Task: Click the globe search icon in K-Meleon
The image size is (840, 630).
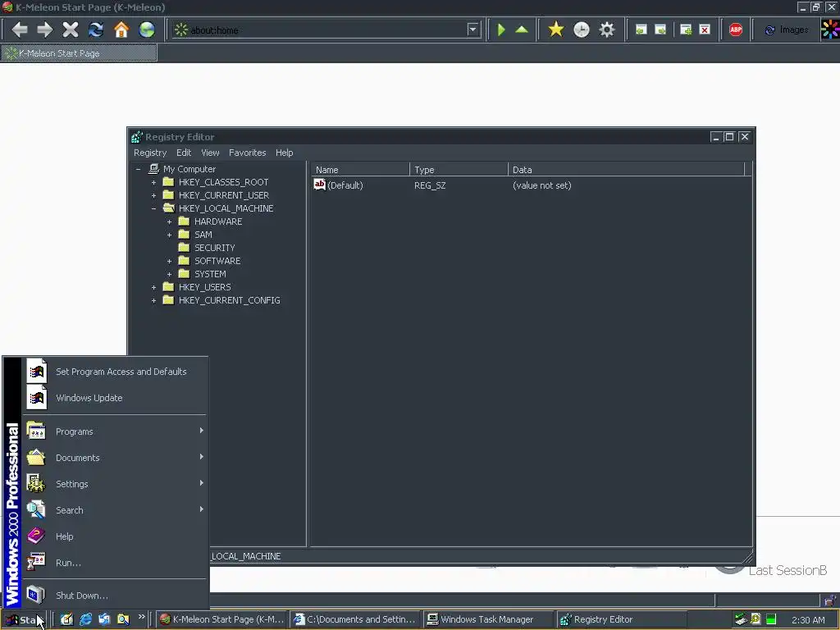Action: click(147, 30)
